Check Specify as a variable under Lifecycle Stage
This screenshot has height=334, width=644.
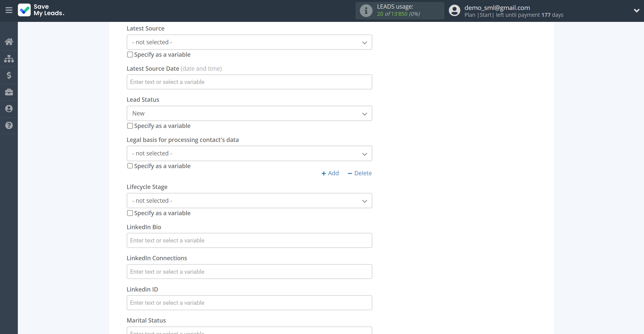click(130, 213)
